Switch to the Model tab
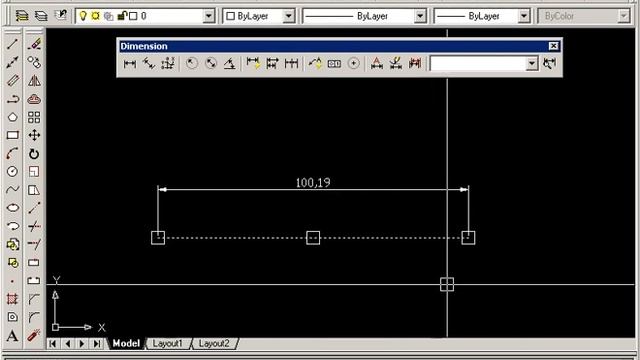The height and width of the screenshot is (360, 640). pos(126,343)
